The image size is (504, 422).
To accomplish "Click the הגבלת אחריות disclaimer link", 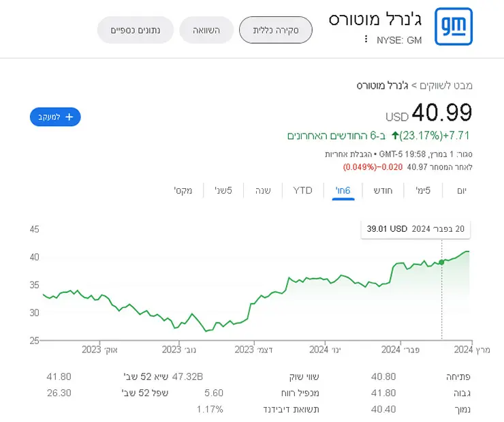I will click(348, 154).
